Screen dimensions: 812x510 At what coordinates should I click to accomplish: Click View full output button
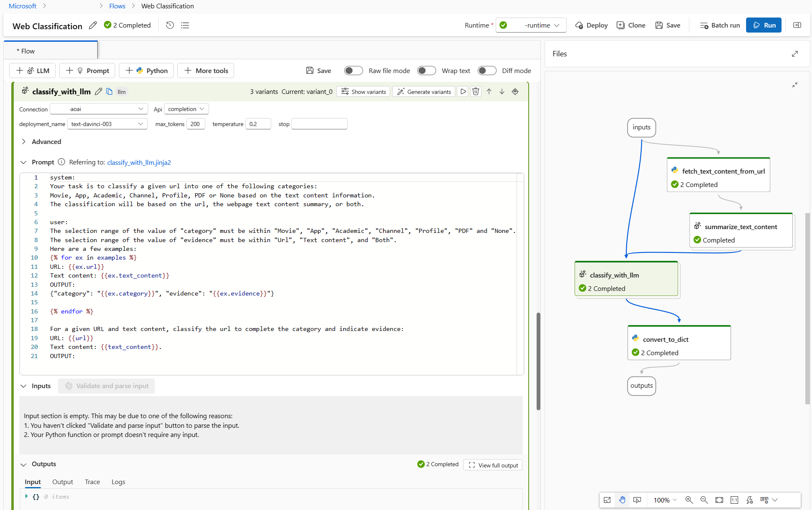coord(494,465)
